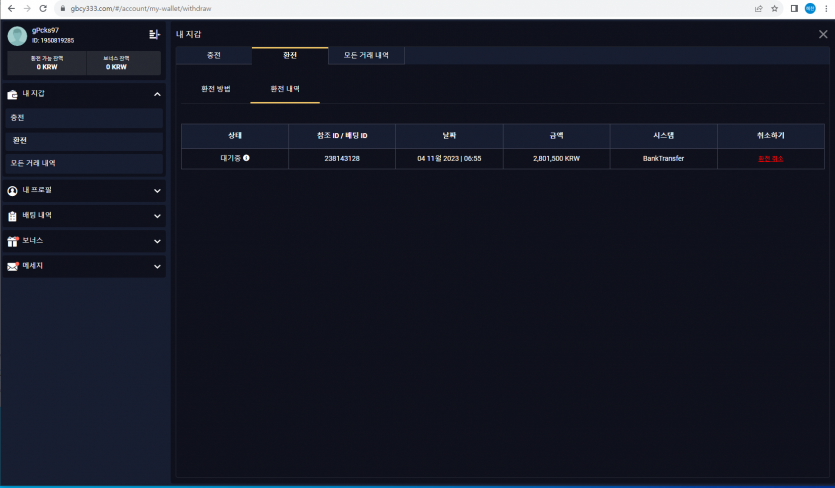
Task: Open 환전 in the sidebar
Action: tap(84, 141)
